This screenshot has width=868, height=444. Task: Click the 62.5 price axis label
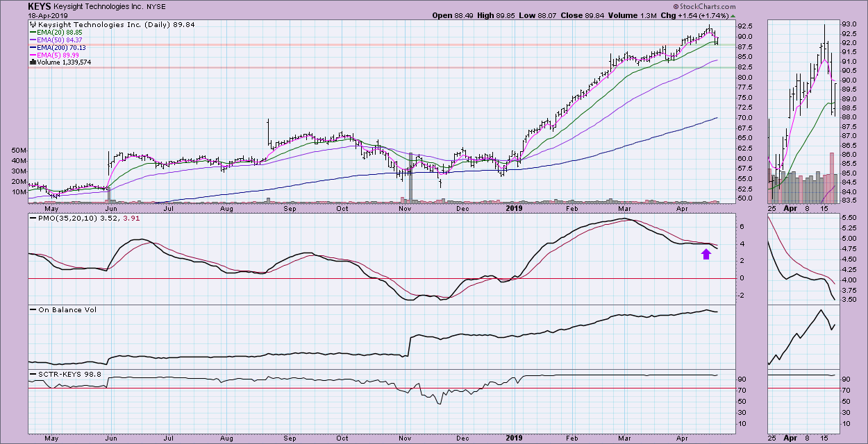coord(746,148)
